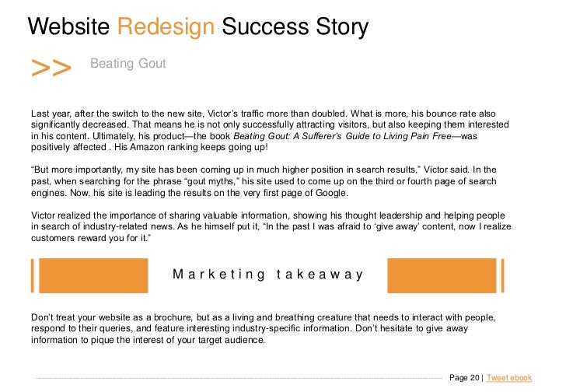Screen dimensions: 566x392
Task: Click the quote beginning But more importantly
Action: [264, 181]
